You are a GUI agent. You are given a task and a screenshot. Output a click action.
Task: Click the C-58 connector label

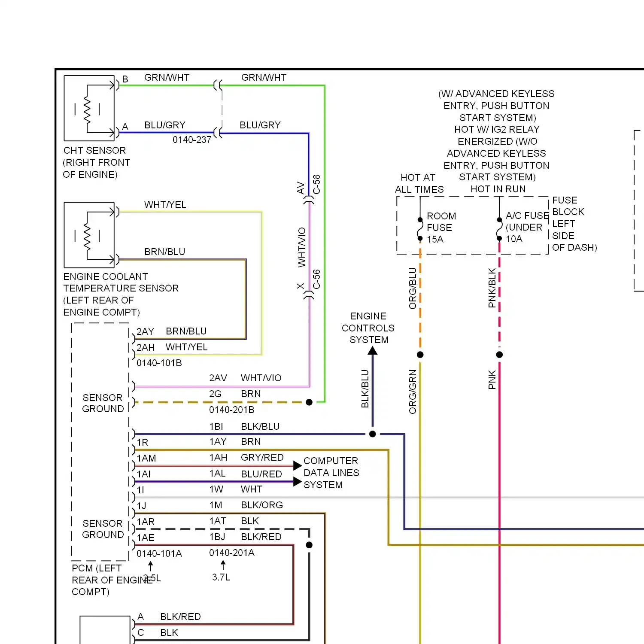(316, 184)
